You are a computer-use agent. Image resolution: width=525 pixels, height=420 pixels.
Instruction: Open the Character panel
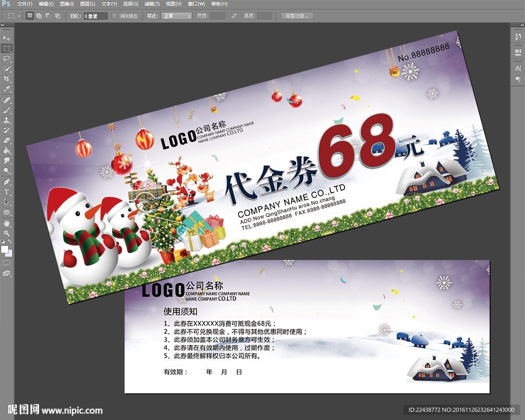pyautogui.click(x=518, y=68)
